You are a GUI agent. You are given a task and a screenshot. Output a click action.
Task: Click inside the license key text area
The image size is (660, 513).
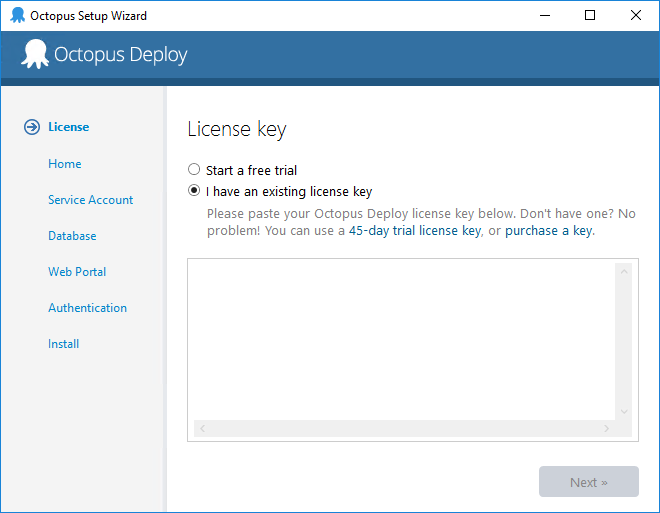[401, 339]
